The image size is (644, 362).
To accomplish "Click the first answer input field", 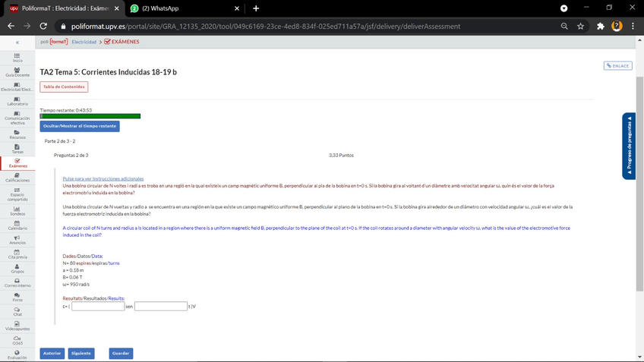I will pyautogui.click(x=98, y=307).
